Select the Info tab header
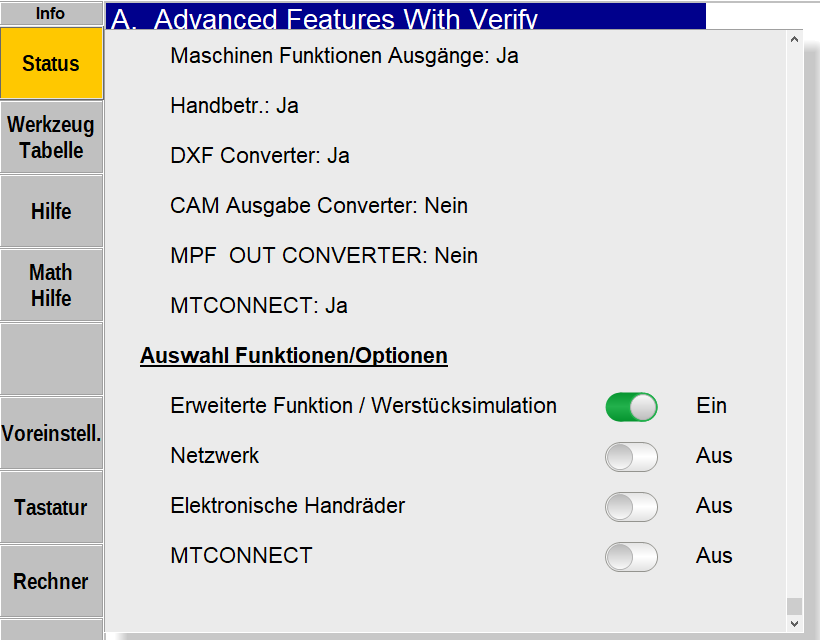The width and height of the screenshot is (820, 640). (x=50, y=13)
